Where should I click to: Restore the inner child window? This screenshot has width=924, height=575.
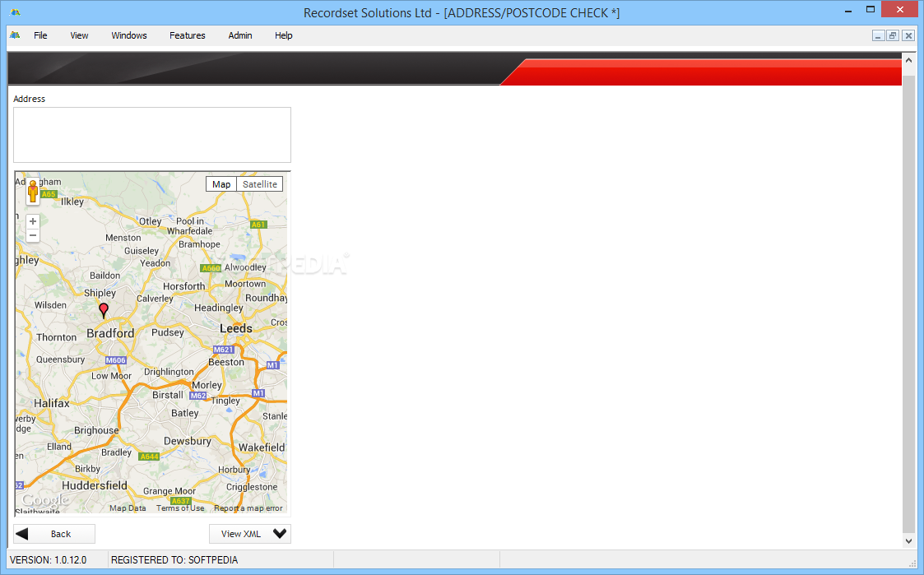[x=893, y=35]
